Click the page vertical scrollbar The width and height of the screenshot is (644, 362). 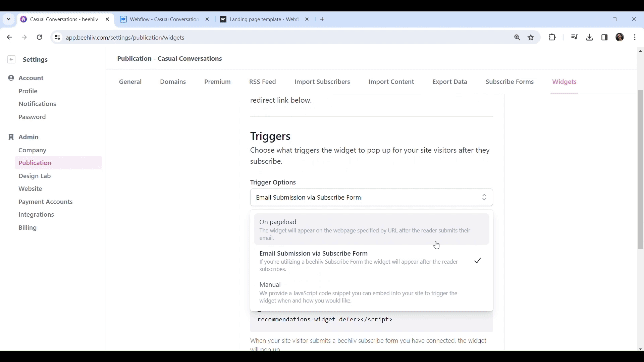640,168
